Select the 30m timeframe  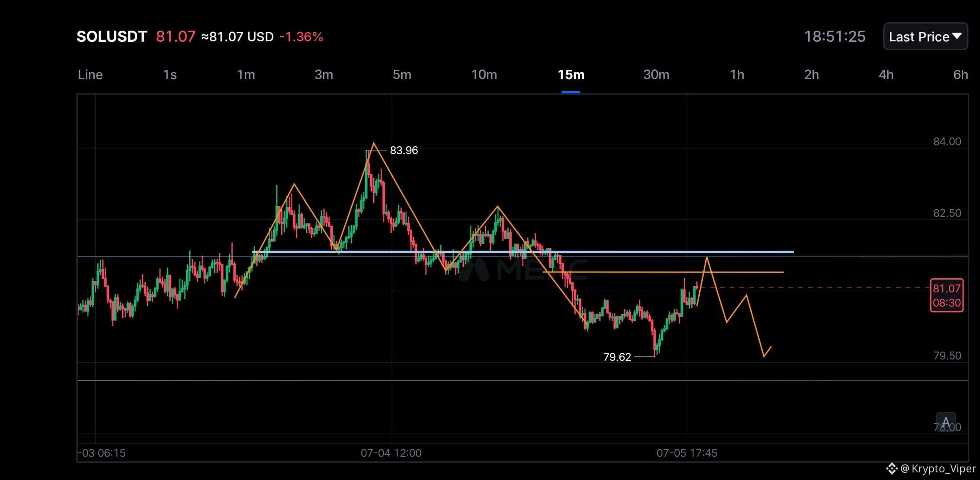click(x=656, y=75)
